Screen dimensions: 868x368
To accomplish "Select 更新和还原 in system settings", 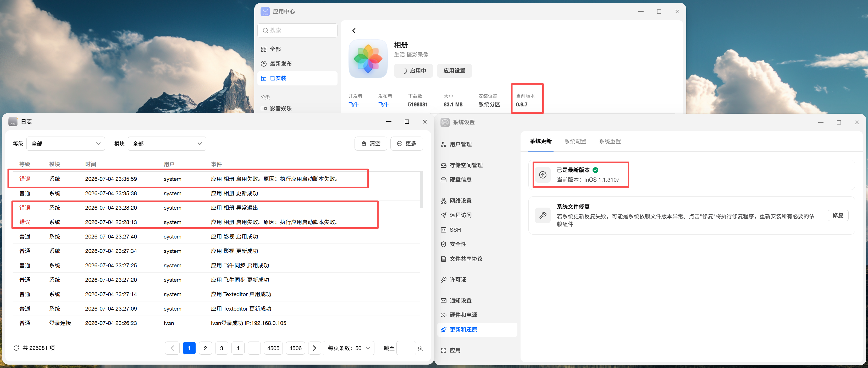I will click(x=477, y=330).
